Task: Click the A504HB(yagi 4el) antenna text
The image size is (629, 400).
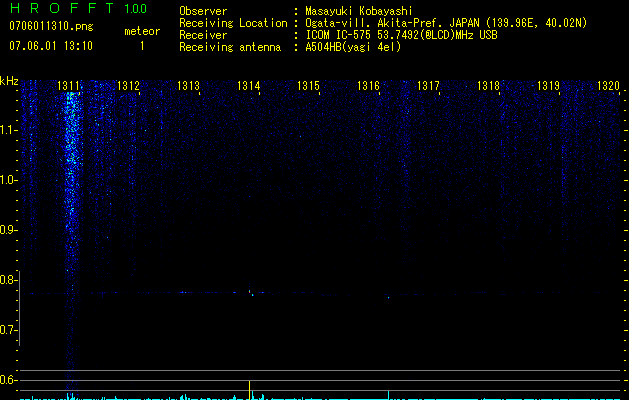Action: (x=353, y=47)
